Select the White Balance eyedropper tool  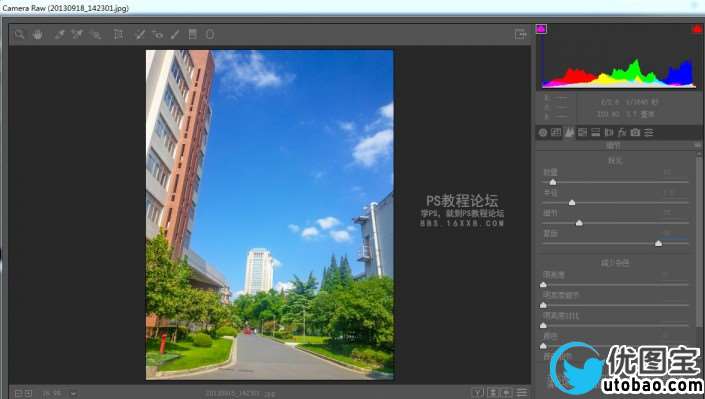[x=59, y=34]
